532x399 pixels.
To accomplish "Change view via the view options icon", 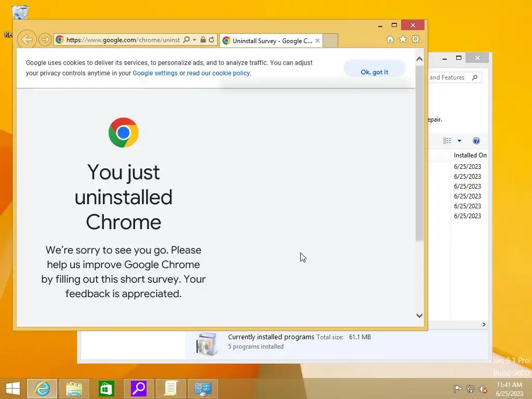I will 447,141.
